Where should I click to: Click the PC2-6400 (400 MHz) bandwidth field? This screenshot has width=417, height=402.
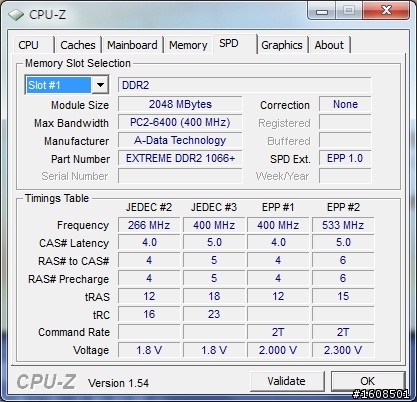coord(180,122)
